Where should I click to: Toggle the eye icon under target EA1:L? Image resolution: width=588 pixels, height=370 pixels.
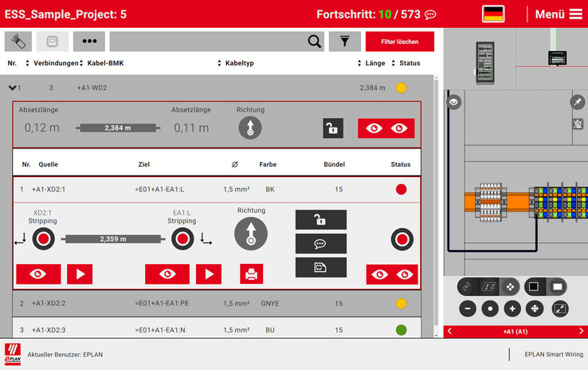167,274
